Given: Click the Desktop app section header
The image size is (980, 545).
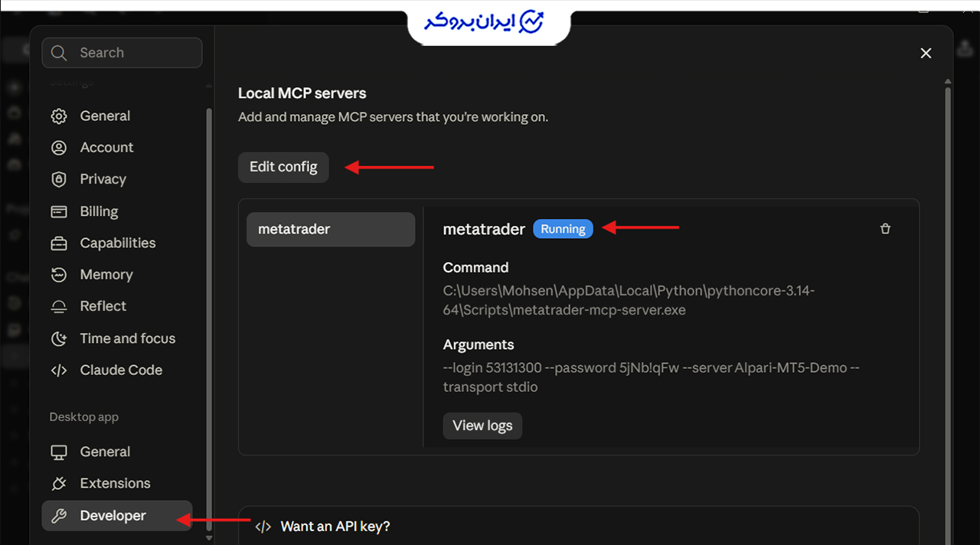Looking at the screenshot, I should click(x=84, y=417).
